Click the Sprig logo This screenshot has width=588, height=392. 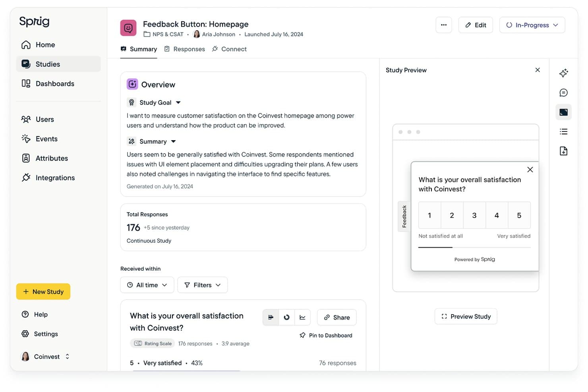click(35, 21)
